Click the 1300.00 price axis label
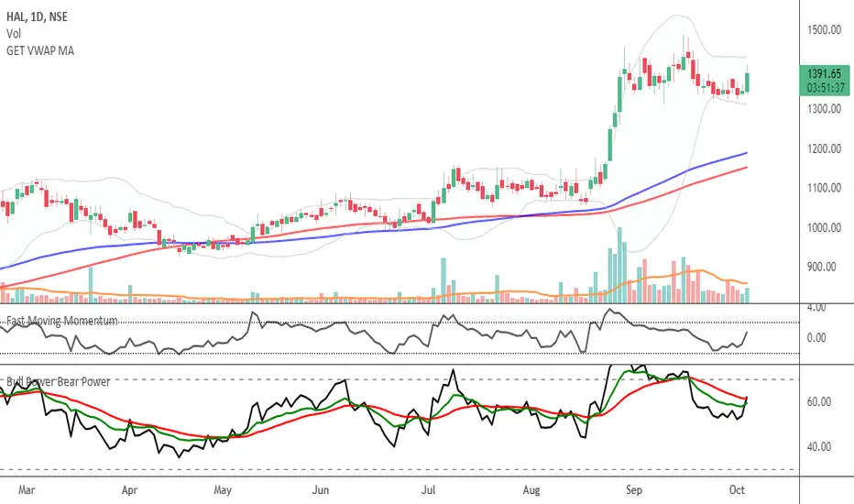 point(824,109)
